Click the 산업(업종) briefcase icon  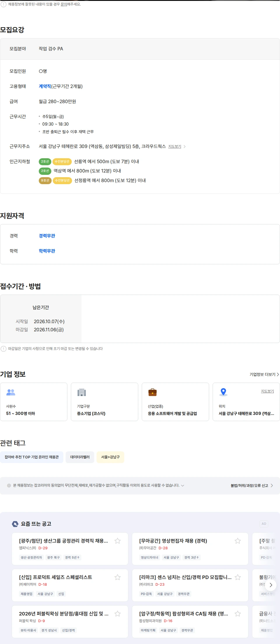pyautogui.click(x=153, y=392)
